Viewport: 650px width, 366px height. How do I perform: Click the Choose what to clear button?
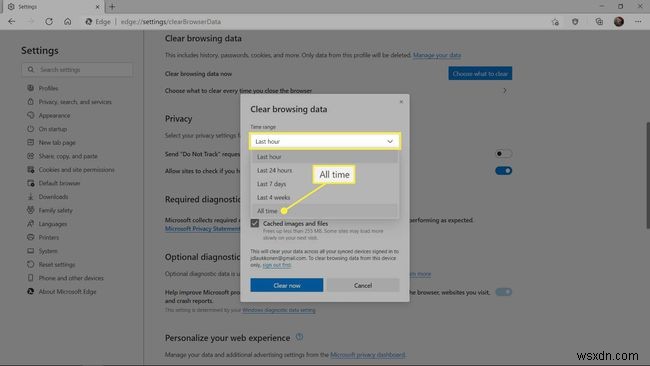(480, 73)
